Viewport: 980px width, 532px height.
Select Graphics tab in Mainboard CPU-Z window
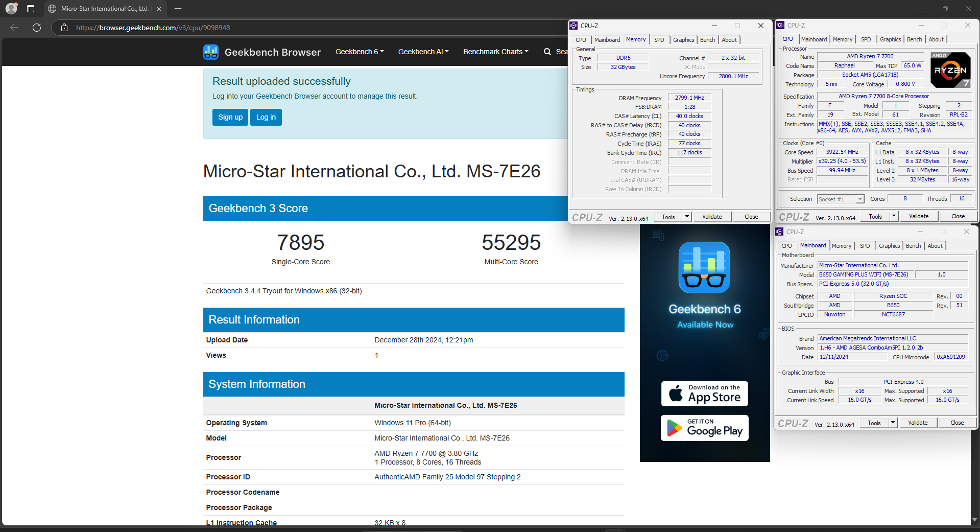[x=889, y=246]
